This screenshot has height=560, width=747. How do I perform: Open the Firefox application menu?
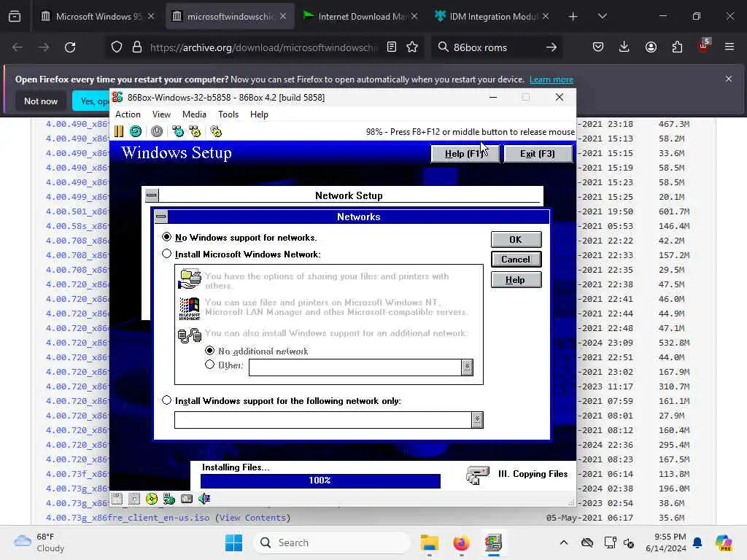coord(729,47)
